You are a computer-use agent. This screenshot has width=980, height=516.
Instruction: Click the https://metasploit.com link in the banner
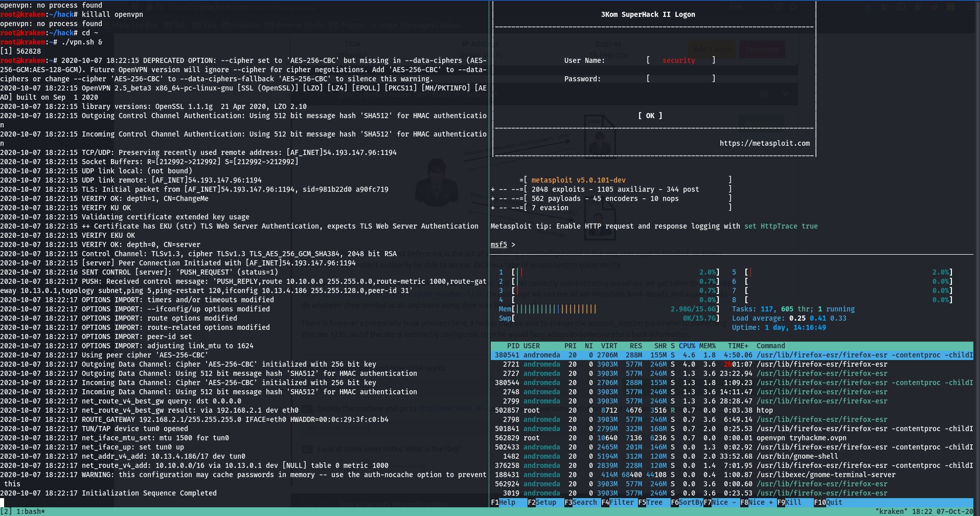click(764, 143)
